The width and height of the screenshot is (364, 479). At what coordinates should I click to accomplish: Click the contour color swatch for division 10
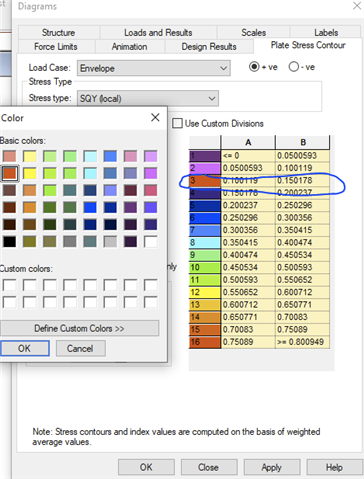205,267
